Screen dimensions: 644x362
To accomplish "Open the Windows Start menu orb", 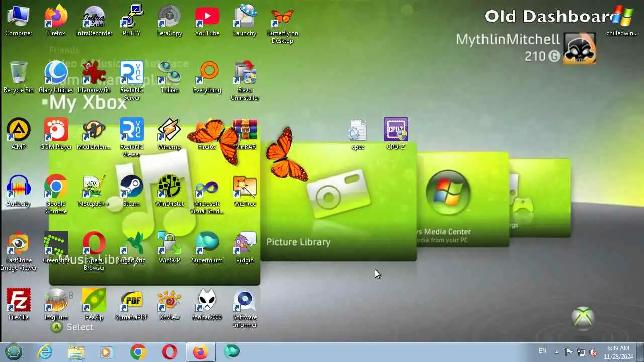I will point(14,352).
